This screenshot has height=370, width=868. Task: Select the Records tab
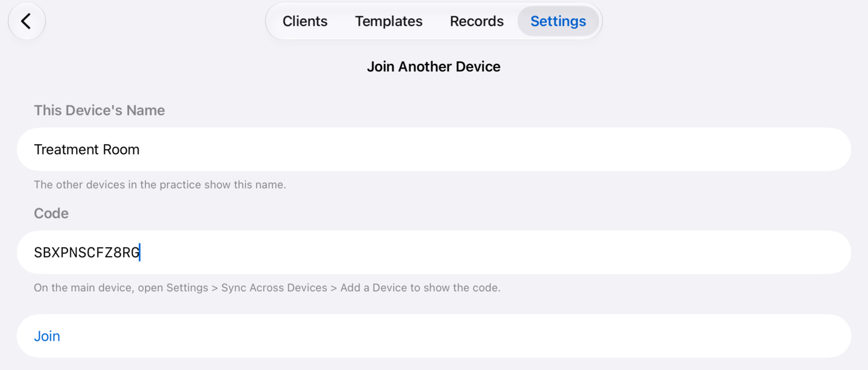477,21
